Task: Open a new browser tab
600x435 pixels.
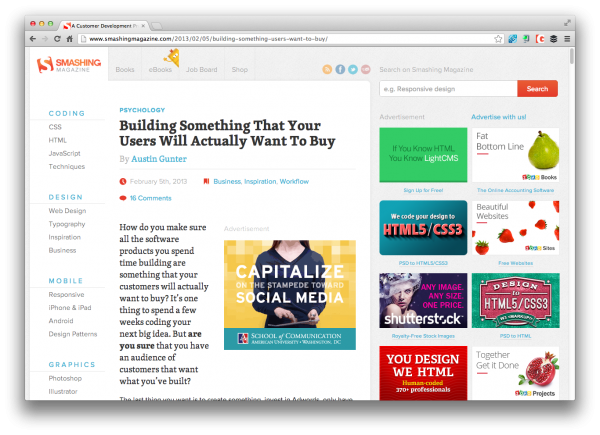Action: [x=157, y=26]
